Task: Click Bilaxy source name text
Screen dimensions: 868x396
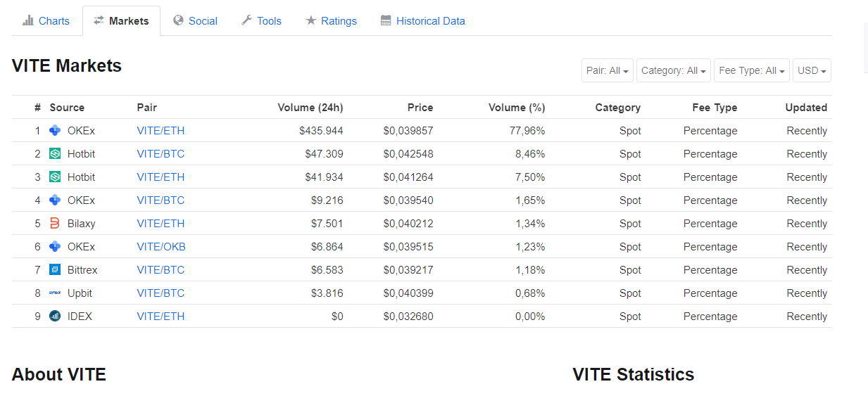Action: click(x=82, y=224)
